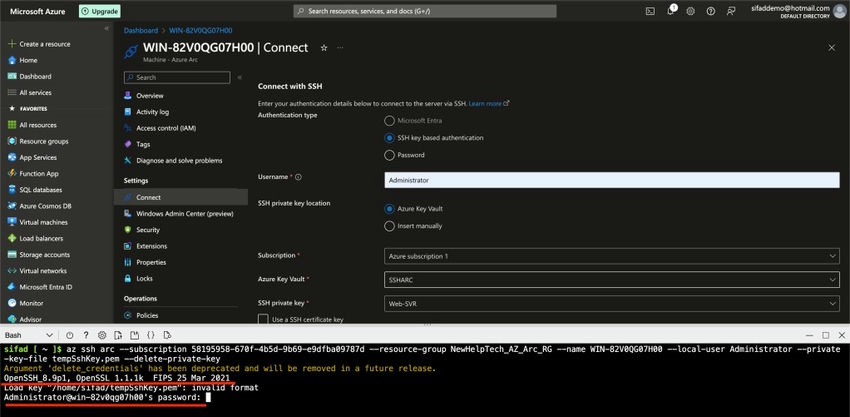Restart Cloud Shell with the power icon
The width and height of the screenshot is (850, 417).
click(69, 335)
